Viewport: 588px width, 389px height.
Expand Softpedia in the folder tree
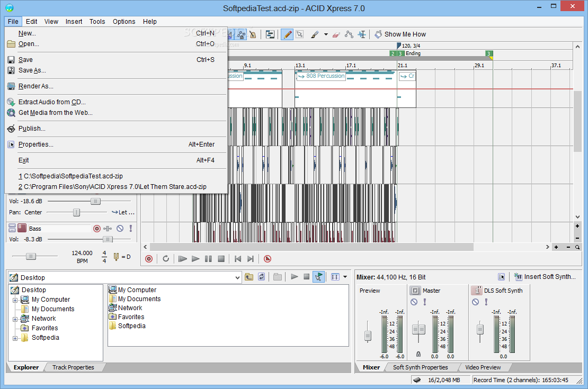tap(15, 338)
